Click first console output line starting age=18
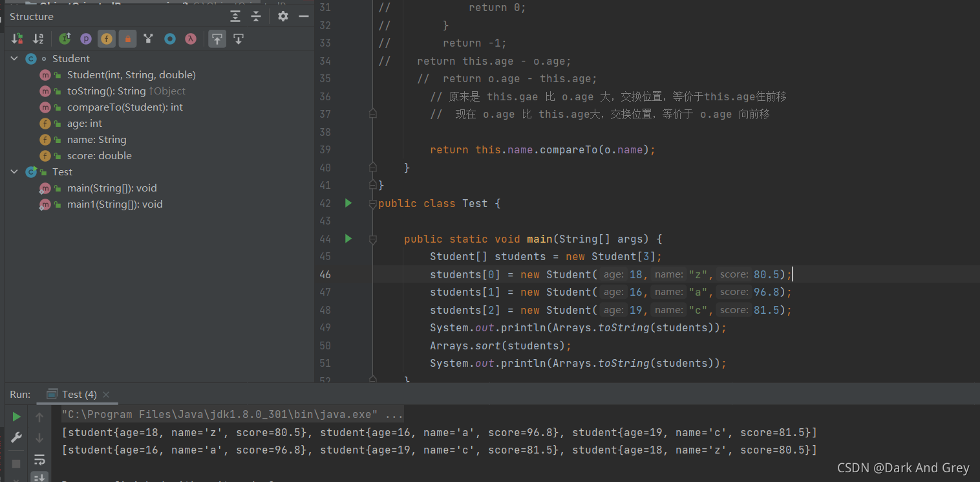The height and width of the screenshot is (482, 980). 439,432
